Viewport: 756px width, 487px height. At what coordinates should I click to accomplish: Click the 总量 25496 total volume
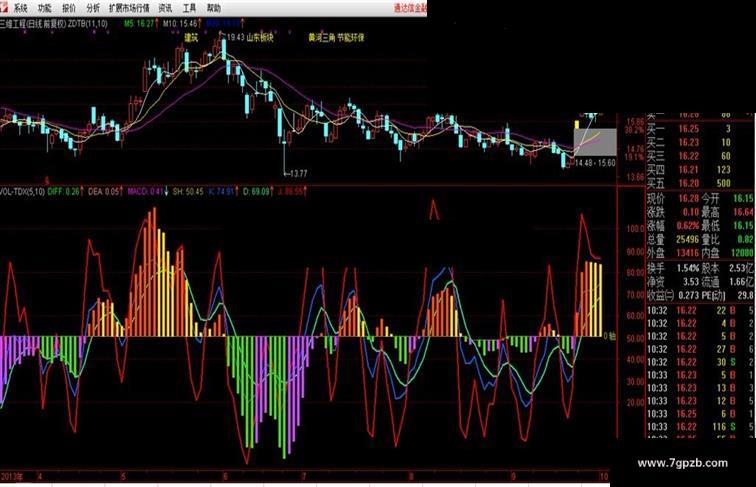click(673, 239)
